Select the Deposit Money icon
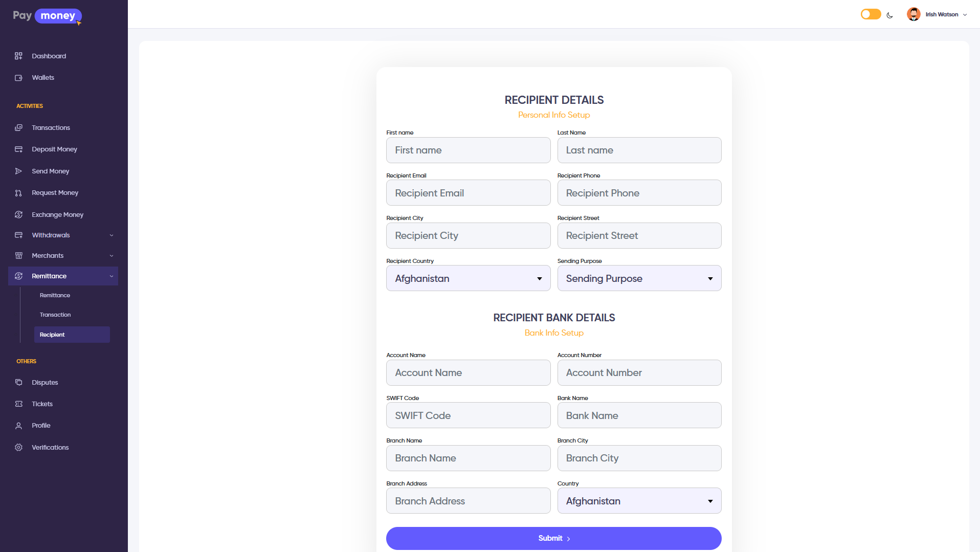The image size is (980, 552). coord(19,149)
